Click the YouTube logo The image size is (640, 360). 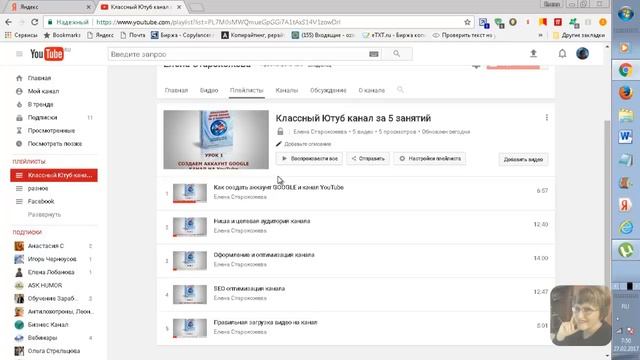click(47, 54)
